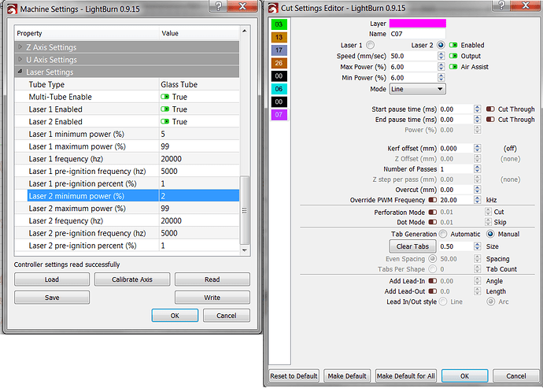Select the blue-gray 17 layer swatch
This screenshot has width=543, height=392.
(279, 50)
